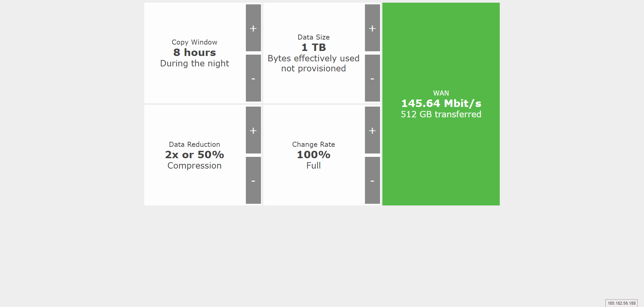Click the green WAN result panel
Viewport: 644px width, 307px height.
pos(441,104)
